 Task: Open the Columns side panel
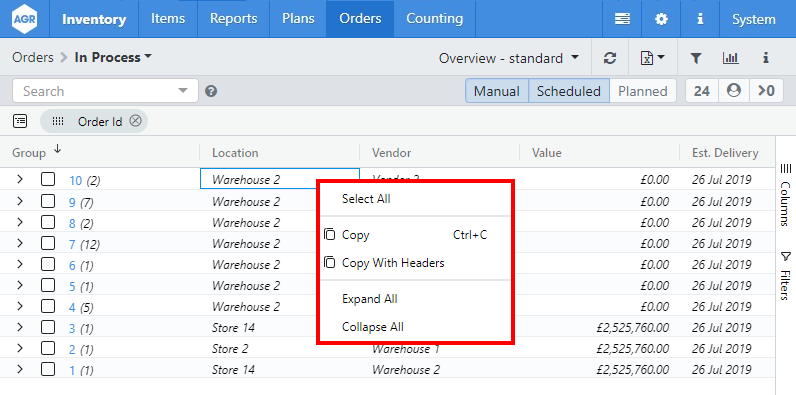click(x=785, y=194)
